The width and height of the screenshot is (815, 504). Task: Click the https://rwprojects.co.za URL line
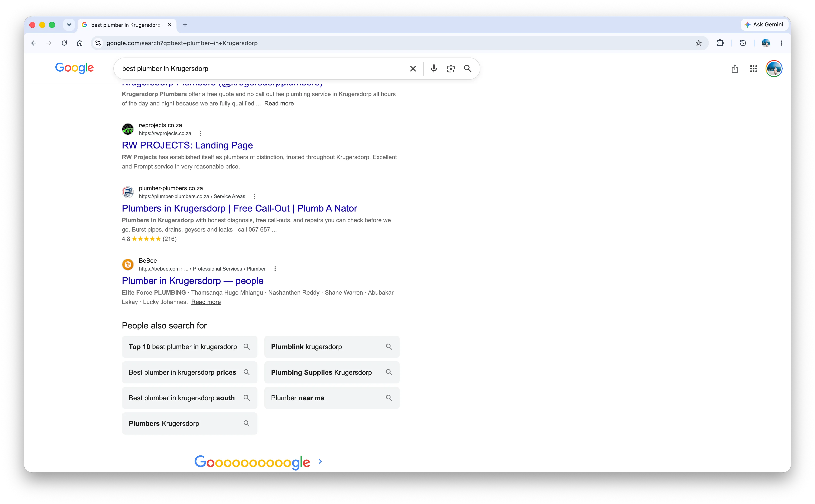[x=165, y=133]
